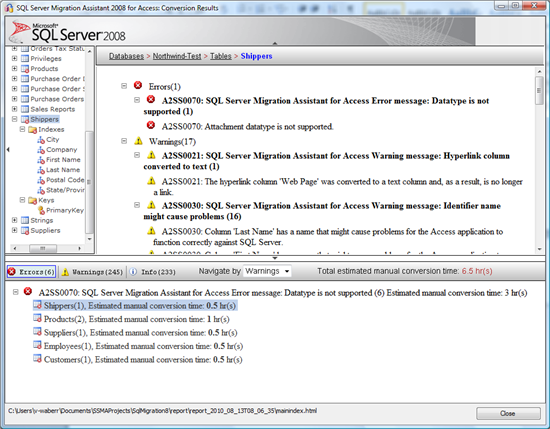Image resolution: width=550 pixels, height=429 pixels.
Task: Click the PrimaryKey key icon
Action: point(41,210)
